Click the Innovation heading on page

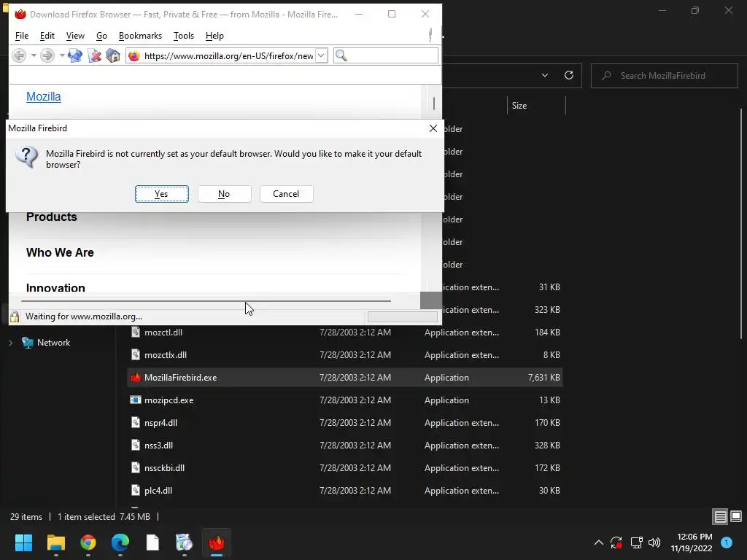(55, 288)
